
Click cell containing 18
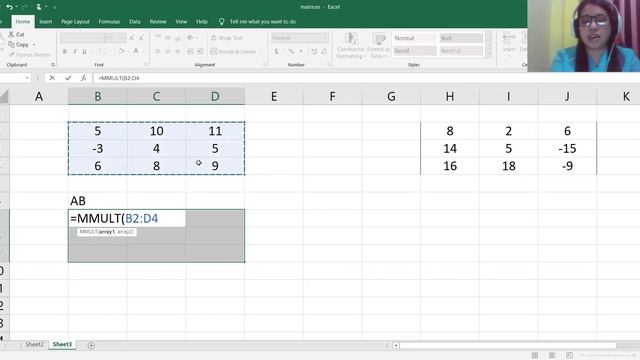click(509, 166)
